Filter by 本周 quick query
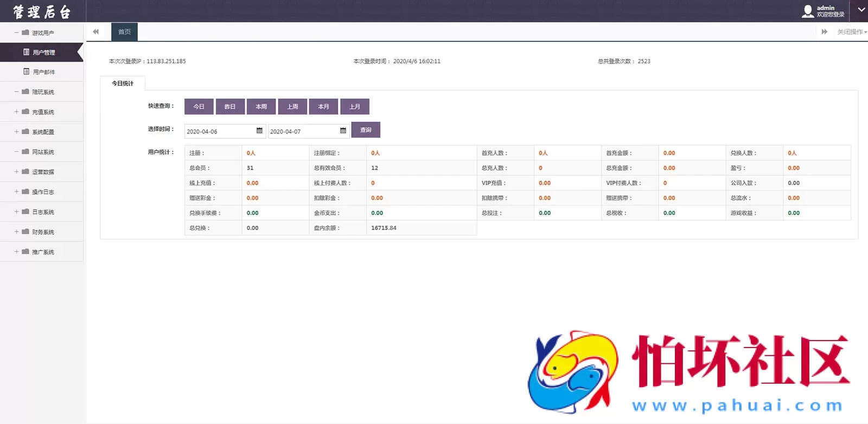Viewport: 868px width, 424px height. (x=261, y=107)
